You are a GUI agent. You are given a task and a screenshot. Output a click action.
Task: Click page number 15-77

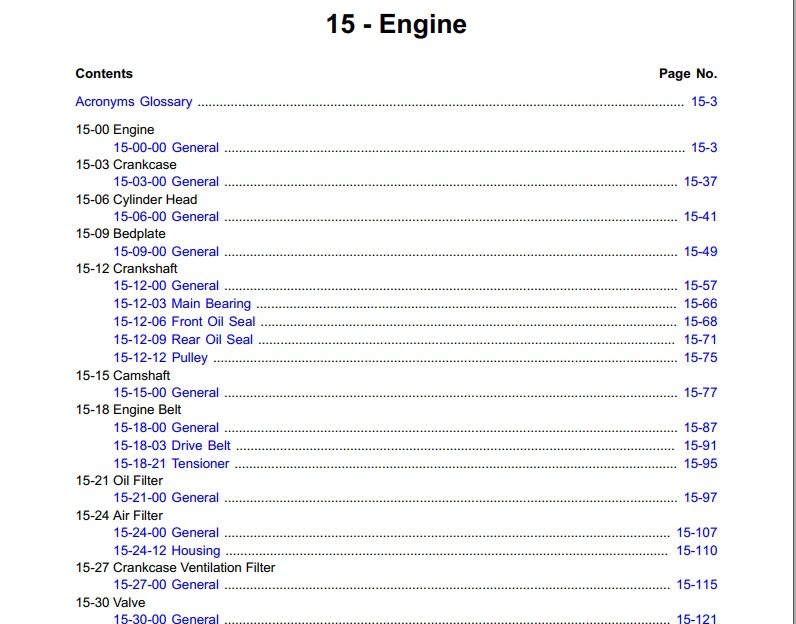701,392
